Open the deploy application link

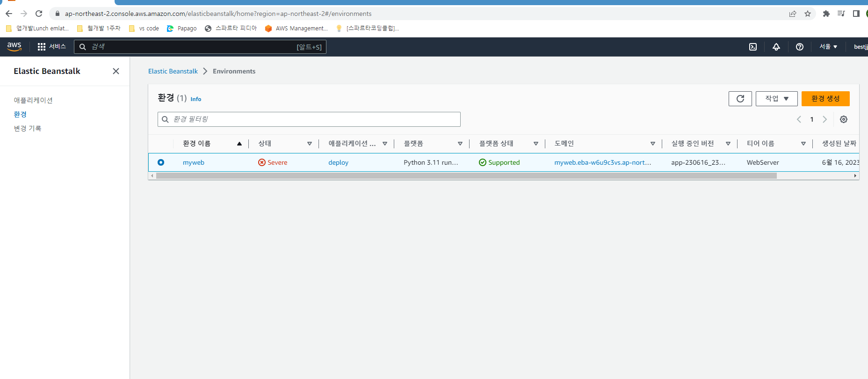coord(338,162)
